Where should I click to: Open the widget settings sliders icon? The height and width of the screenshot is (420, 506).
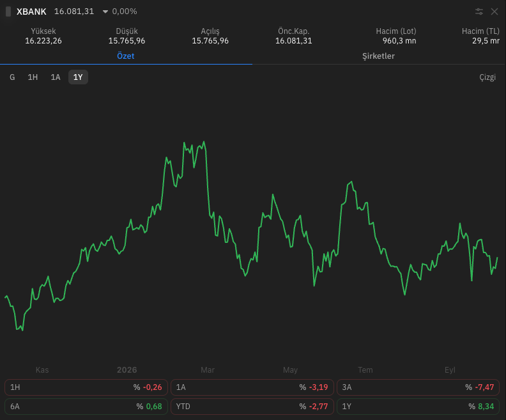coord(479,12)
